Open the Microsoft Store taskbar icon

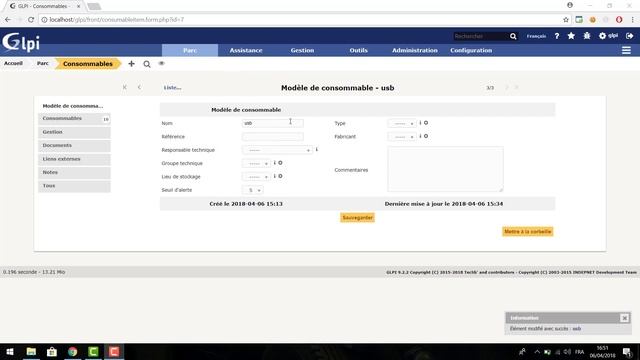coord(52,351)
